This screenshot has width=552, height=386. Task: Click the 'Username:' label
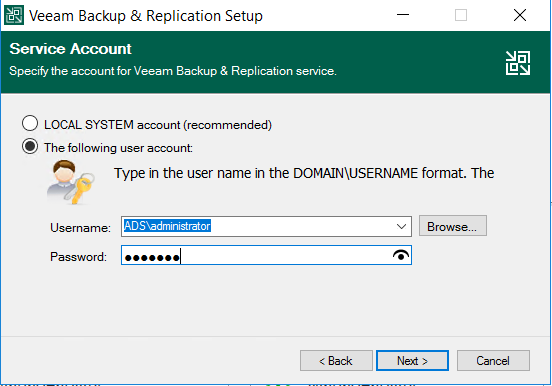(x=80, y=228)
